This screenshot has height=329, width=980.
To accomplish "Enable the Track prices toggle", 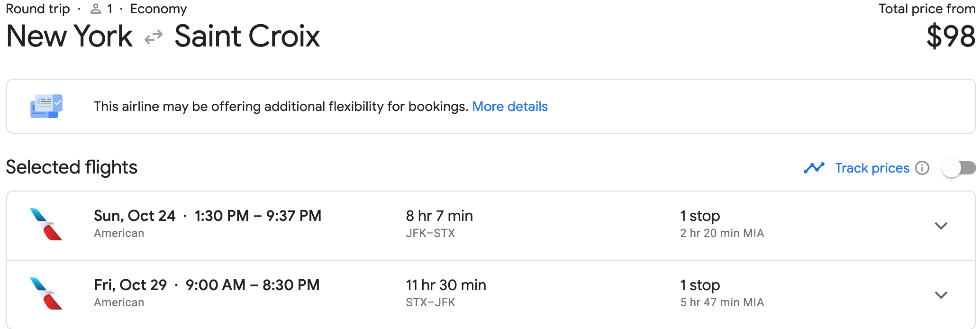I will coord(959,168).
